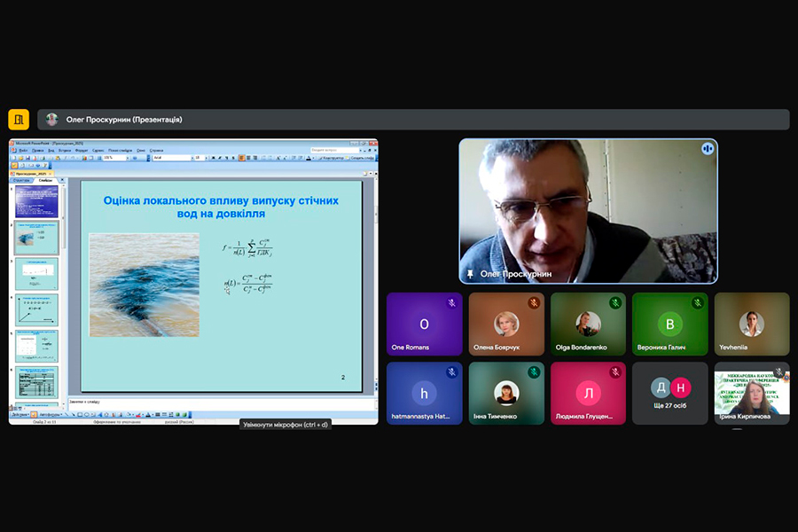This screenshot has height=532, width=798.
Task: Click the Создать слайд button
Action: pyautogui.click(x=360, y=158)
